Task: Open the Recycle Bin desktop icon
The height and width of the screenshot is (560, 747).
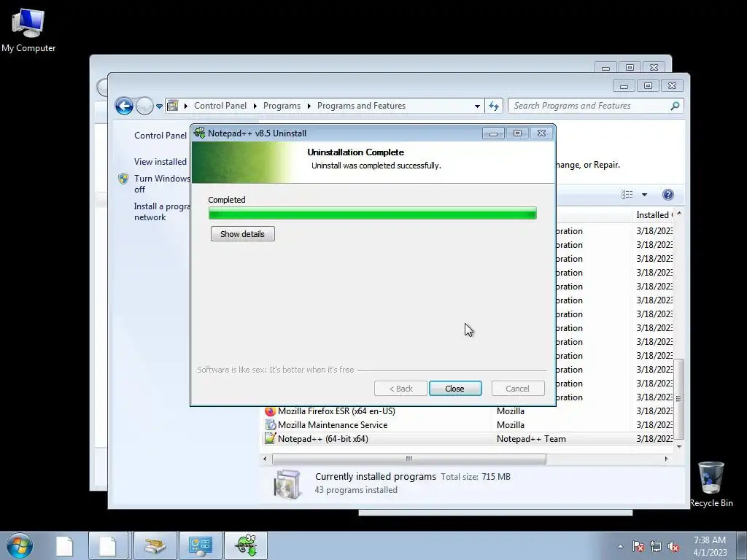Action: pyautogui.click(x=711, y=484)
